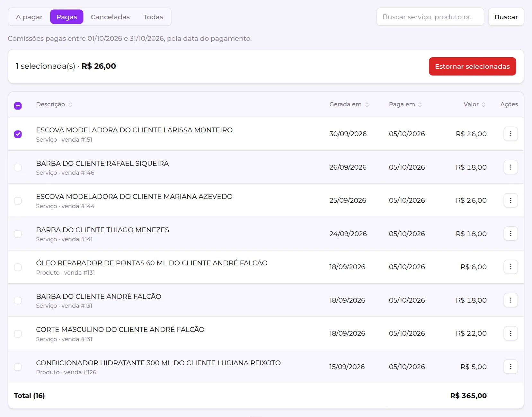
Task: Select the Mariana Azevedo commission checkbox
Action: (18, 201)
